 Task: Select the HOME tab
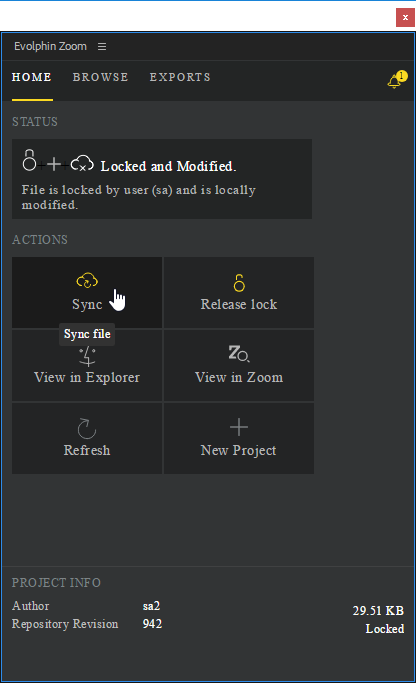tap(32, 77)
